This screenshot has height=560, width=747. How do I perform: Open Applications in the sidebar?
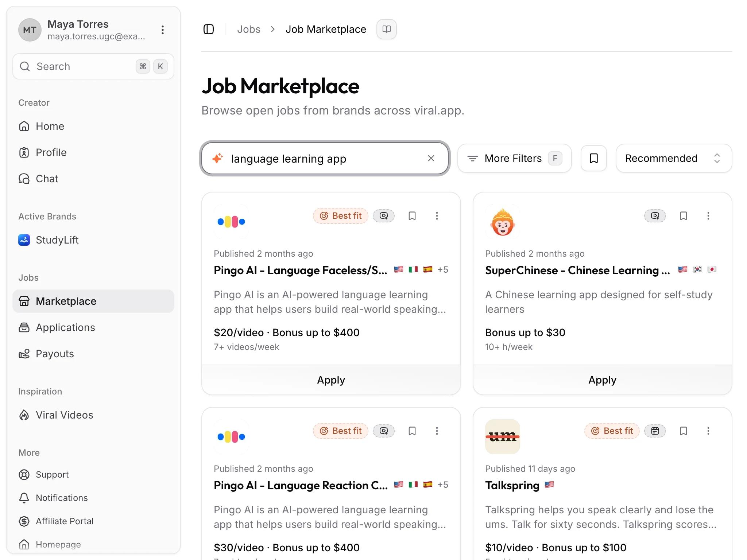coord(93,327)
